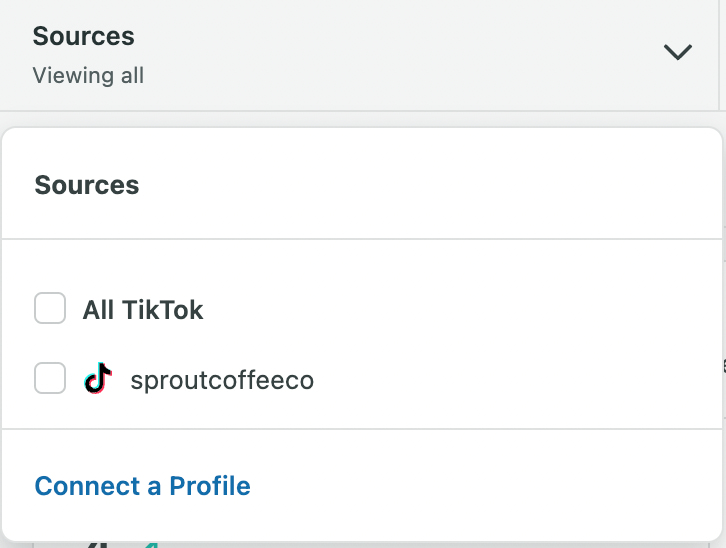726x548 pixels.
Task: Open the Connect a Profile link
Action: pos(142,486)
